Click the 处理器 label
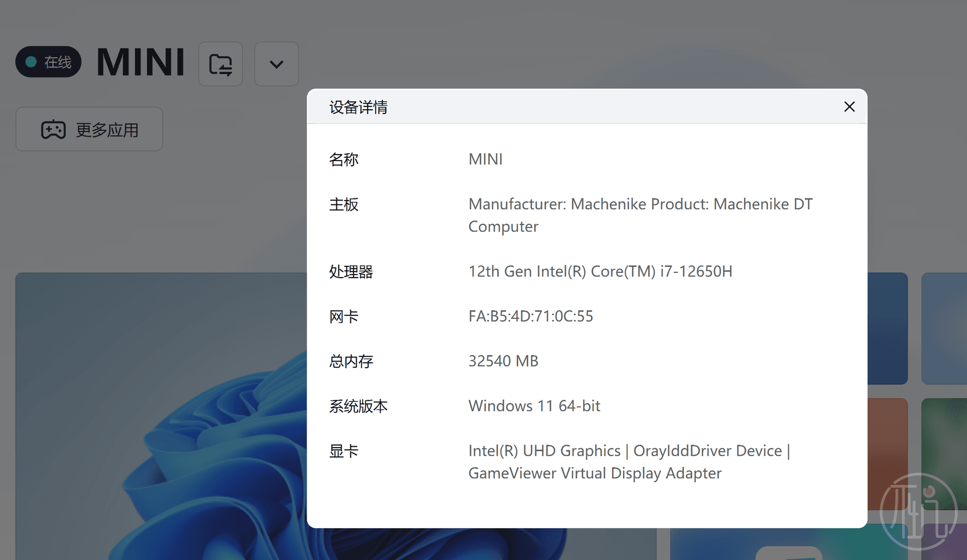The width and height of the screenshot is (967, 560). (351, 272)
